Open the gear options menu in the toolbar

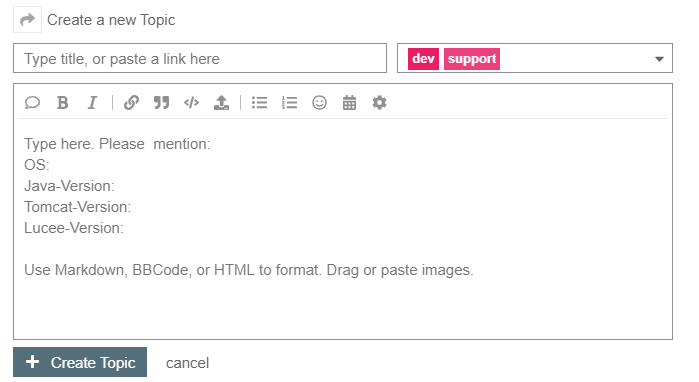coord(379,103)
